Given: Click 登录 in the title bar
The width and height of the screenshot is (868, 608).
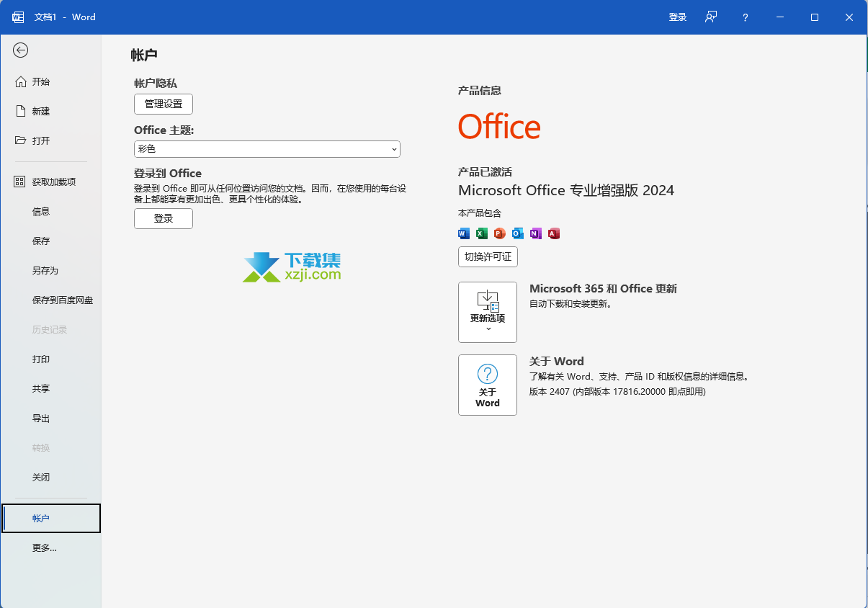Looking at the screenshot, I should (678, 17).
